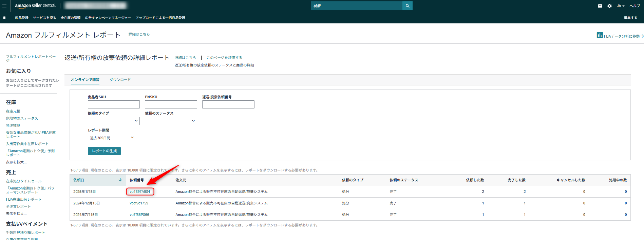Open the レポート期間 dropdown

click(x=112, y=138)
